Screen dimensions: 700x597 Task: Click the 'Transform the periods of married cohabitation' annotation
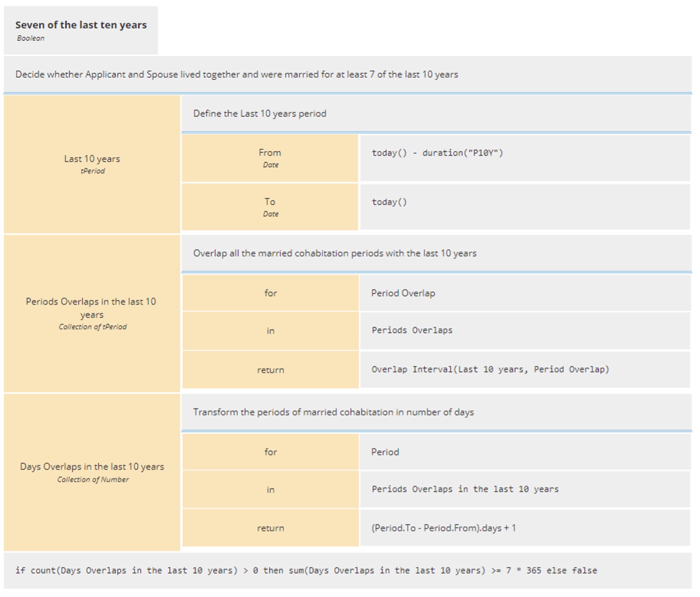tap(333, 412)
